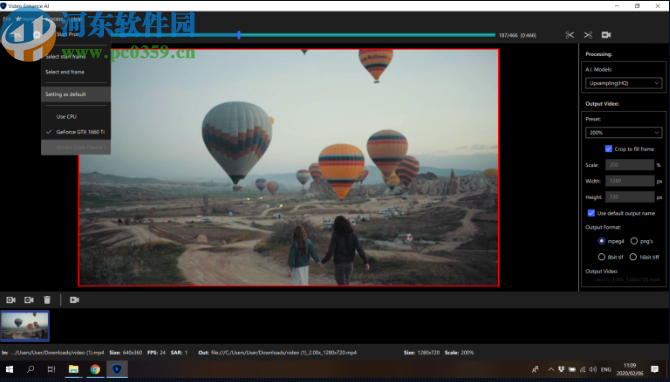
Task: Click the video preview frame
Action: 288,167
